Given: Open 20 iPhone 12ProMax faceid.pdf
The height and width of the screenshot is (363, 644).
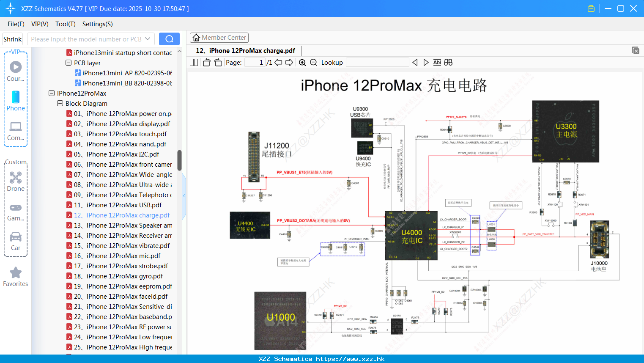Looking at the screenshot, I should pos(117,296).
